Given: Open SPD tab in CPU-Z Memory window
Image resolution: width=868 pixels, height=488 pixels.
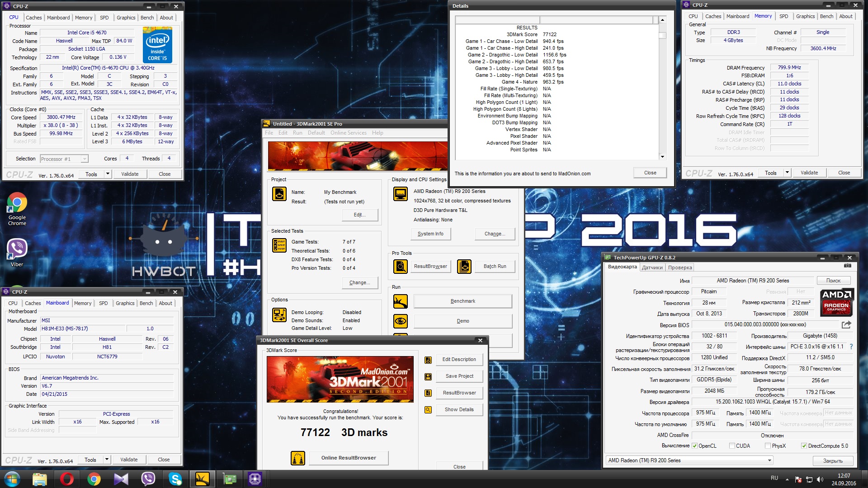Looking at the screenshot, I should (784, 16).
